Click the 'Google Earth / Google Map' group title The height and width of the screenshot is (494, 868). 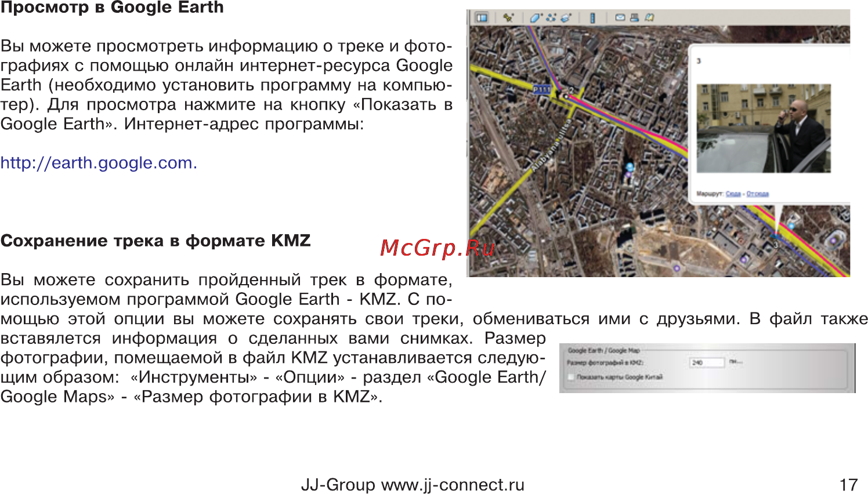pyautogui.click(x=603, y=350)
